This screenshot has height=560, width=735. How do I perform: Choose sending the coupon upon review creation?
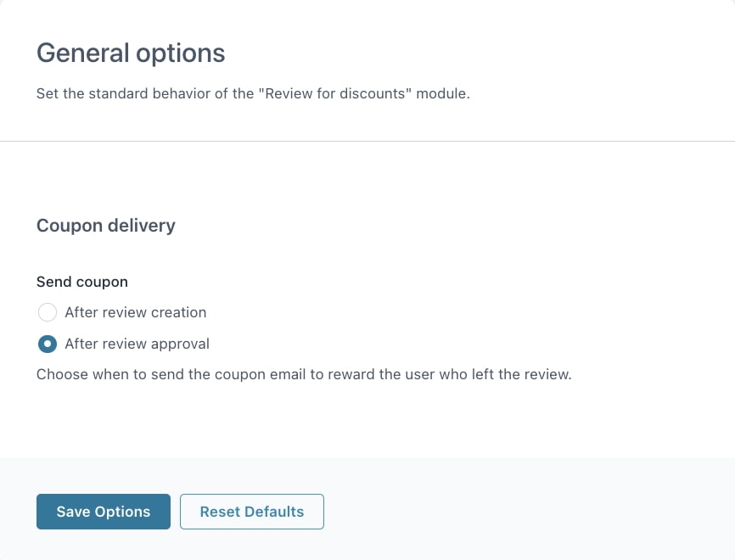click(x=48, y=312)
